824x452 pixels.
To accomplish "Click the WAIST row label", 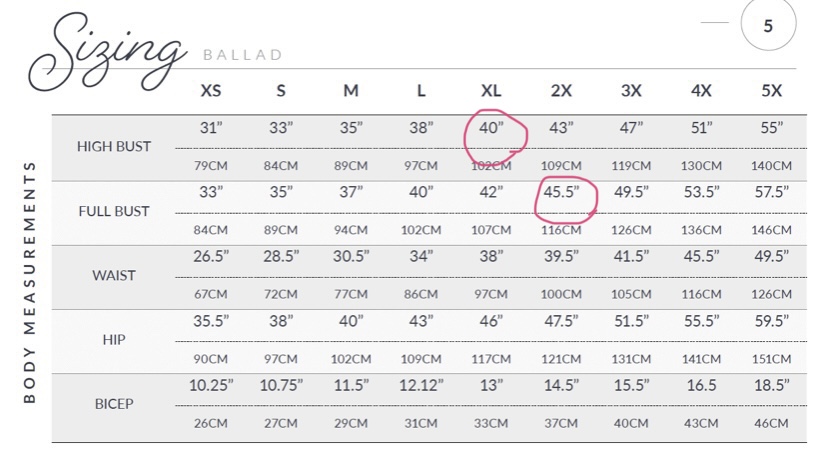I will click(x=114, y=275).
